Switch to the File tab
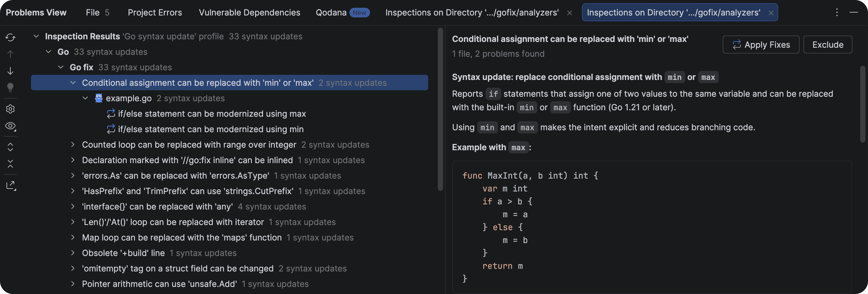The height and width of the screenshot is (294, 868). (x=98, y=13)
